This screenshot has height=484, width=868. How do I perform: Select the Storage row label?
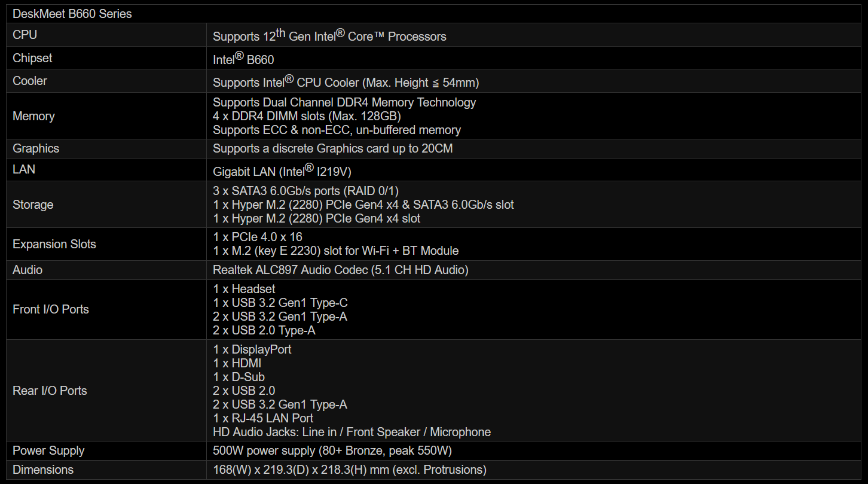pos(33,205)
